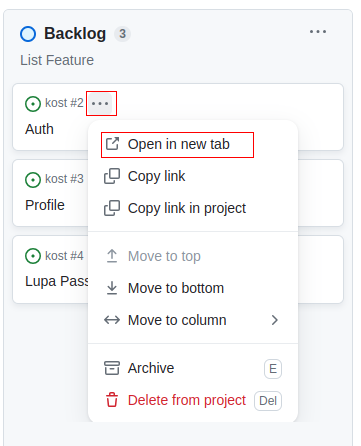This screenshot has width=361, height=446.
Task: Open the Profile issue title link
Action: pos(45,205)
